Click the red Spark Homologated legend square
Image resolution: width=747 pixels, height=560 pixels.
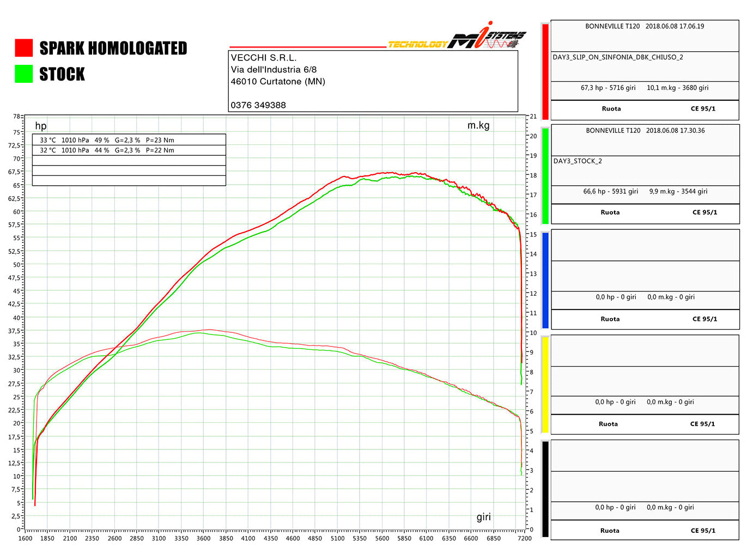click(24, 48)
